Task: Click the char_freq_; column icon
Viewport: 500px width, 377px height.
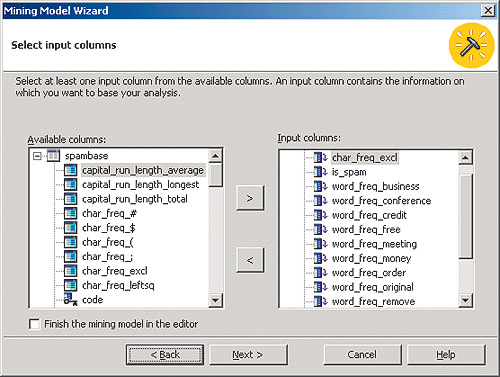Action: coord(70,256)
